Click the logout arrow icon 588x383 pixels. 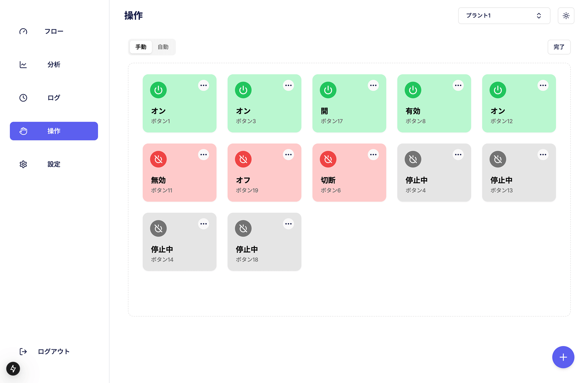(x=23, y=351)
